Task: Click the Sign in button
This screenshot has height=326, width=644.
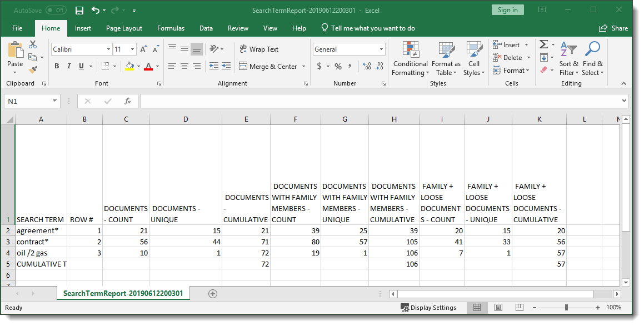Action: (x=508, y=10)
